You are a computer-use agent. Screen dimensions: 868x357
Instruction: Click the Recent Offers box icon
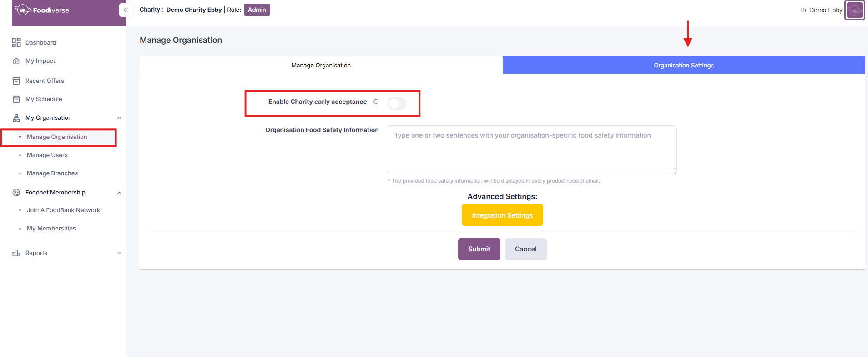pyautogui.click(x=16, y=81)
